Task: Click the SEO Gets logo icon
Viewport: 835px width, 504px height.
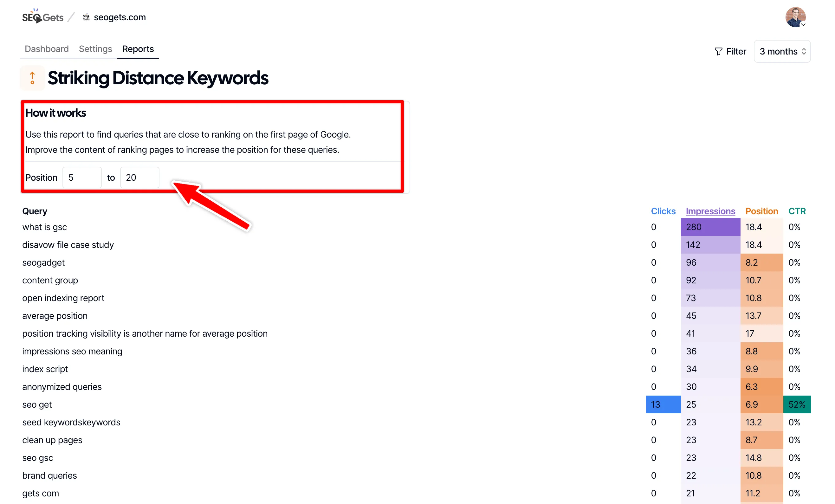Action: [43, 17]
